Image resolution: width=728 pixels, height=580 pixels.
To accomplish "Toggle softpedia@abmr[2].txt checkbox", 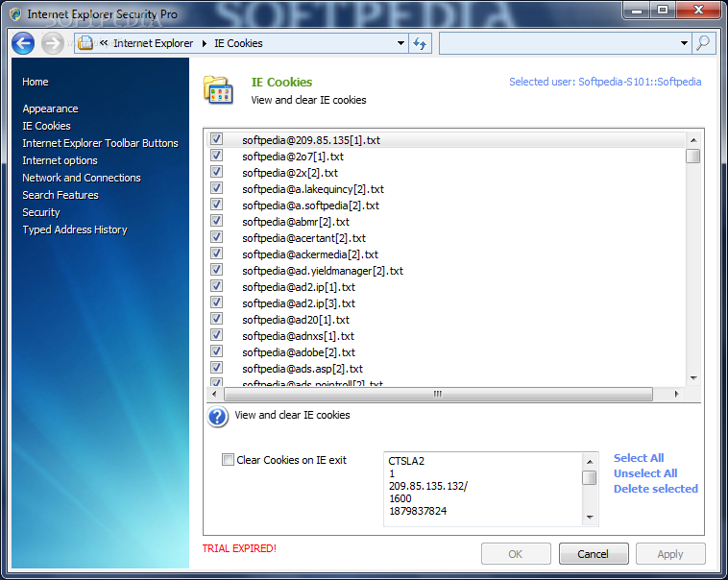I will (216, 221).
